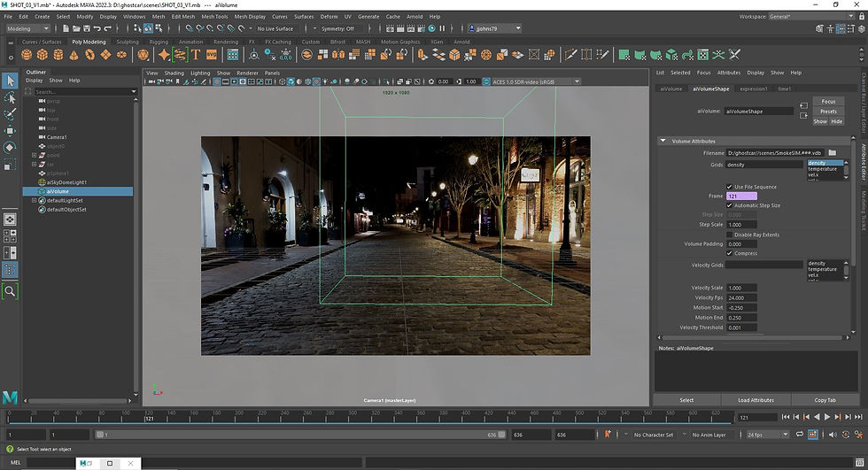The height and width of the screenshot is (470, 868).
Task: Pick the Paint Selection tool
Action: point(10,114)
